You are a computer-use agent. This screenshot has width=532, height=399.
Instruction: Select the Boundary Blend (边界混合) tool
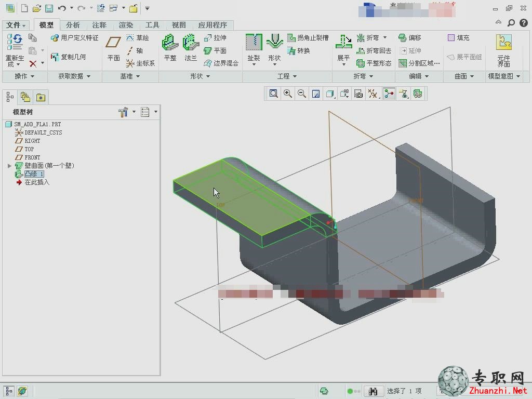(x=221, y=63)
